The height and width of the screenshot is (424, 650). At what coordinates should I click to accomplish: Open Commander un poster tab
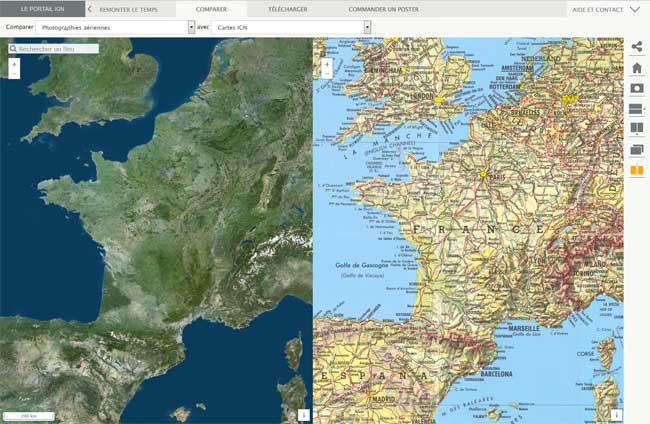pos(383,9)
